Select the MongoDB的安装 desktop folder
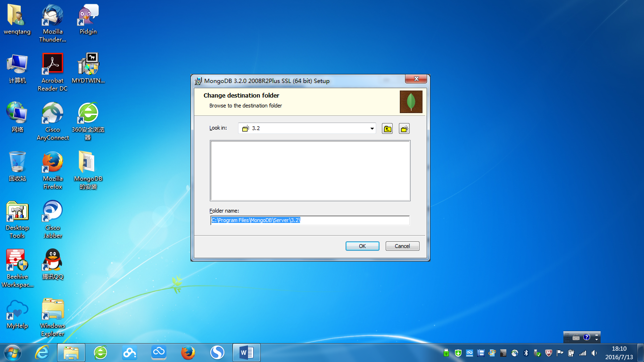 [x=88, y=171]
